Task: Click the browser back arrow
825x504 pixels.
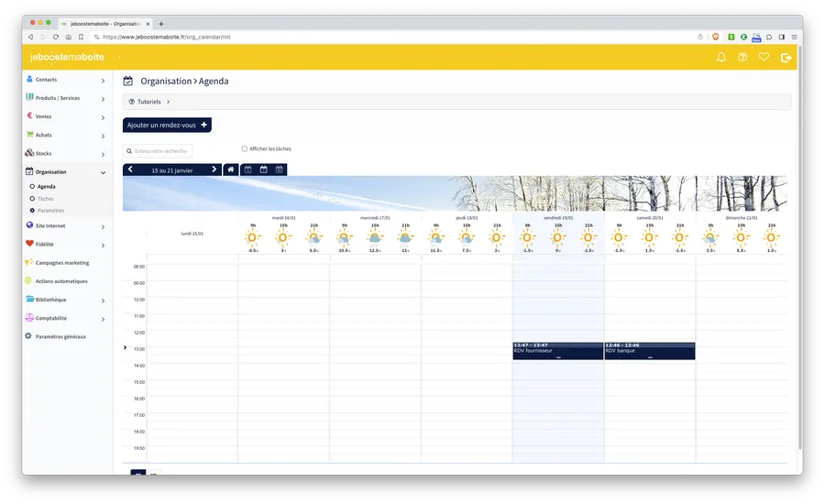Action: (30, 37)
